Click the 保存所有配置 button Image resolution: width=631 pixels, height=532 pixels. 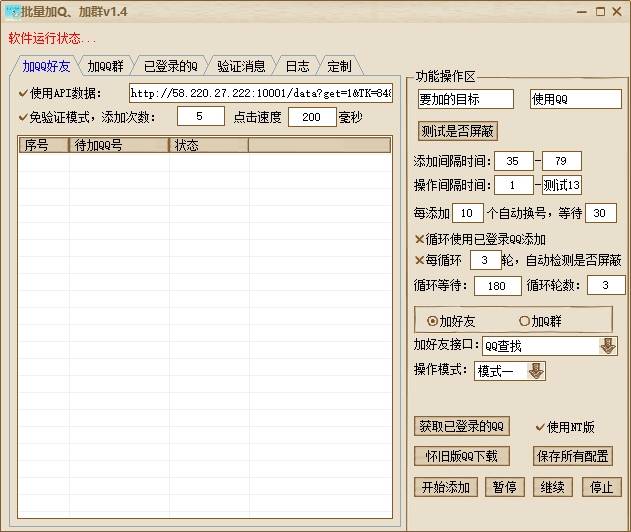(573, 456)
